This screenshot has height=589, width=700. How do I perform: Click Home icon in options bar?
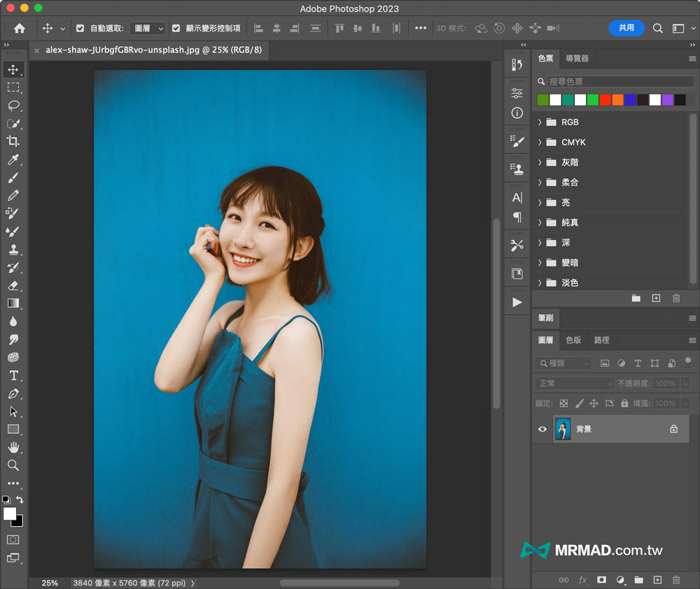pyautogui.click(x=19, y=28)
